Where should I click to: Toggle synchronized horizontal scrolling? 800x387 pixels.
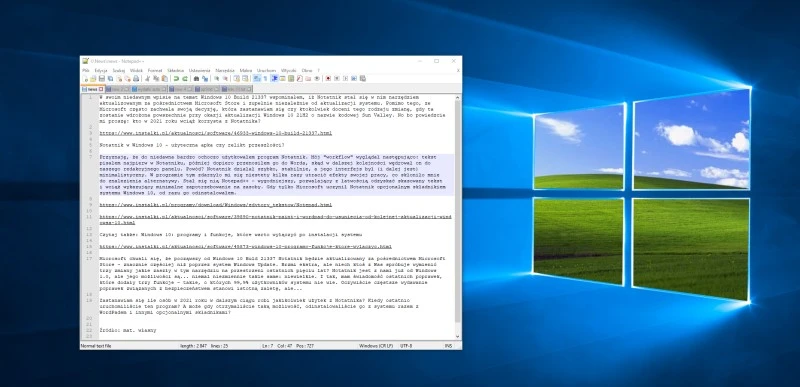[x=245, y=79]
